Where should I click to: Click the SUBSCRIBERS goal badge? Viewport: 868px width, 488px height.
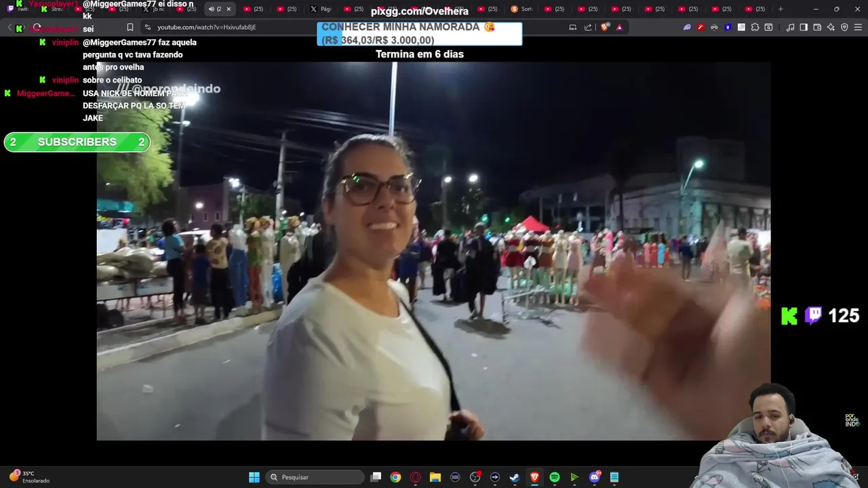coord(77,142)
